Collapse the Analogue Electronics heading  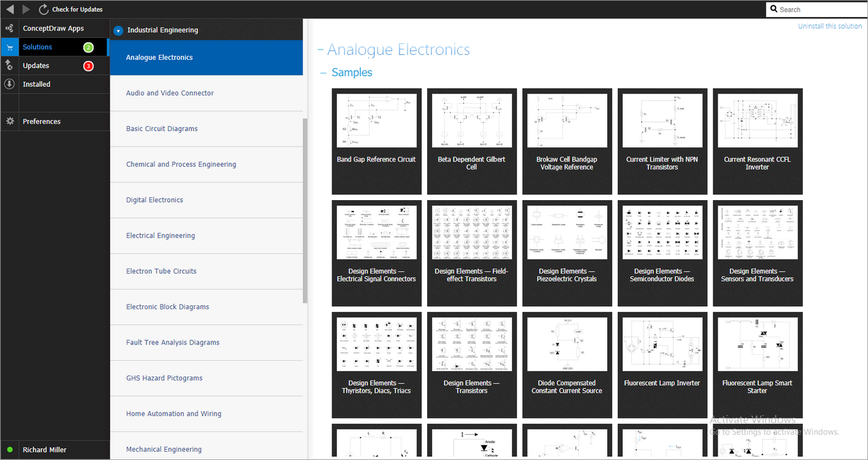(x=321, y=50)
